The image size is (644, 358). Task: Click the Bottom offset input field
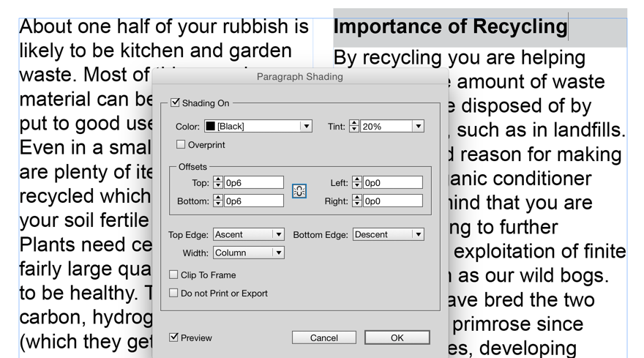coord(253,201)
